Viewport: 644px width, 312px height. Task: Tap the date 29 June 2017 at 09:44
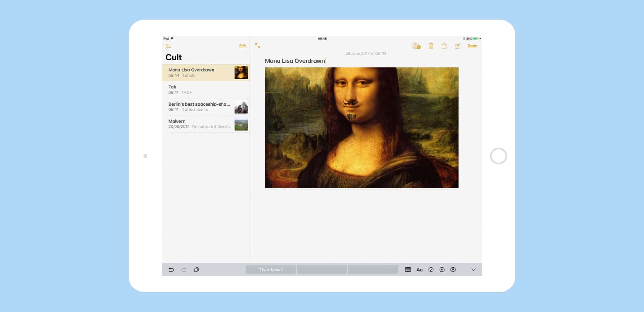[366, 53]
